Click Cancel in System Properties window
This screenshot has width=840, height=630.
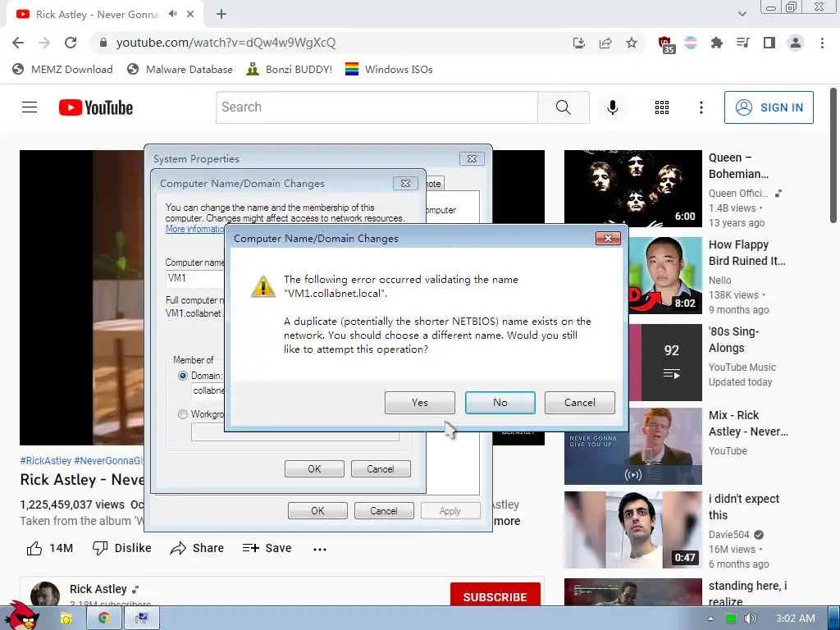(384, 510)
